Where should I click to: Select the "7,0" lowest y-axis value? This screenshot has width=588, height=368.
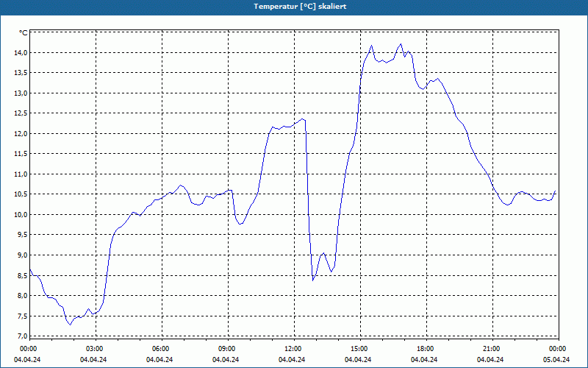click(23, 336)
